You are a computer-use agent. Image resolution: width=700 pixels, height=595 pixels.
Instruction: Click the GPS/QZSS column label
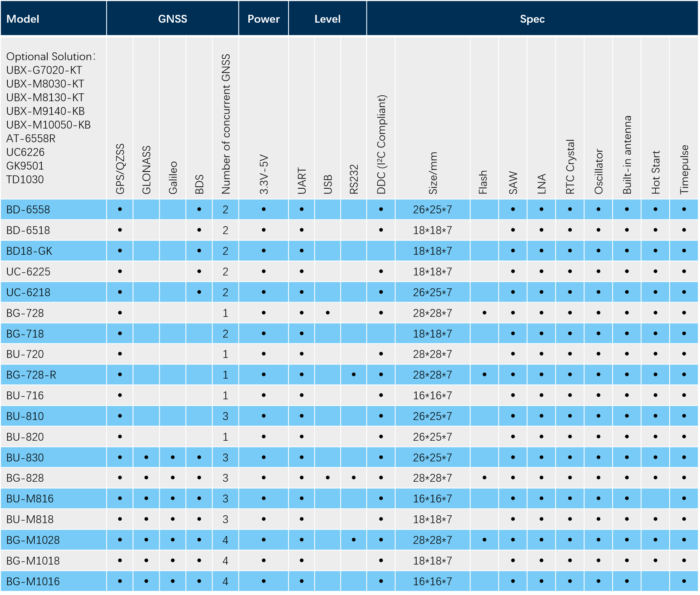tap(120, 169)
